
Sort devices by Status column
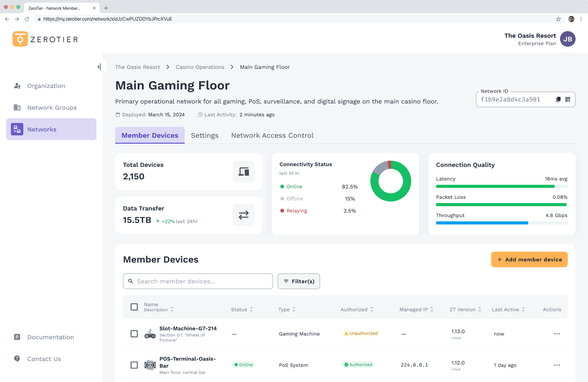[242, 310]
